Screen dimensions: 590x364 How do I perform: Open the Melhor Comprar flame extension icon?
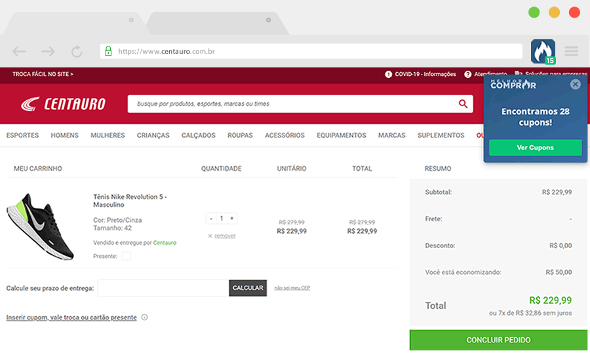point(543,52)
